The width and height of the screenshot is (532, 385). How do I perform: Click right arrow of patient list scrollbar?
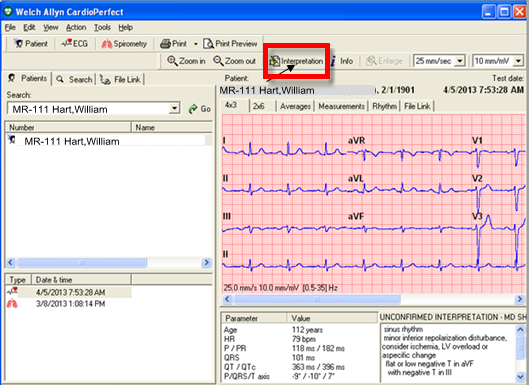[206, 263]
